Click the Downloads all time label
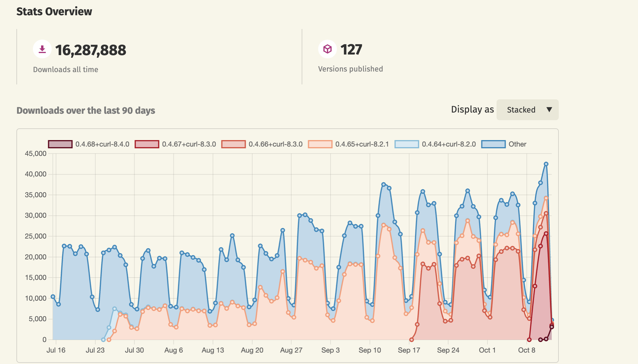 pos(65,69)
